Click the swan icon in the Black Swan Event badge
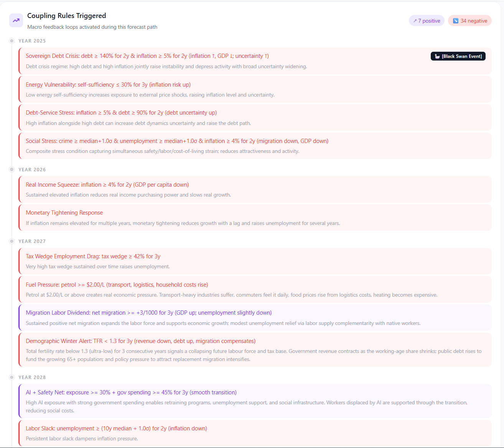Viewport: 504px width, 448px height. [x=437, y=56]
